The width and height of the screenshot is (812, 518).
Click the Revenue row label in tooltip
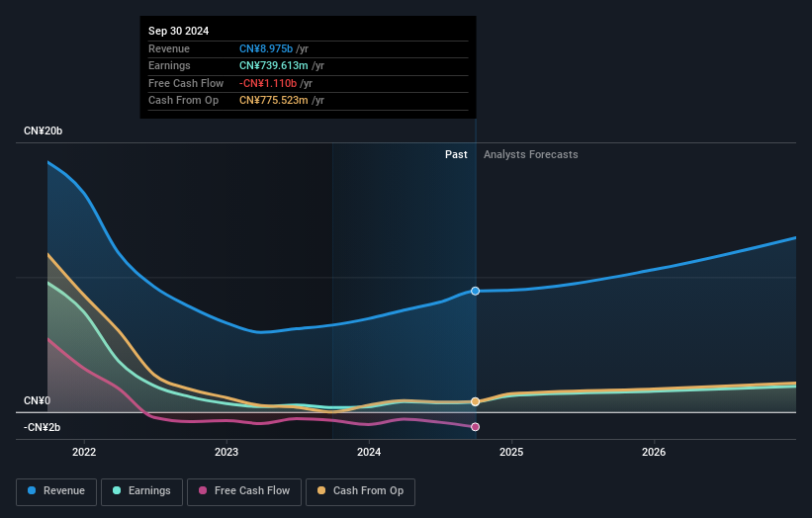coord(169,48)
